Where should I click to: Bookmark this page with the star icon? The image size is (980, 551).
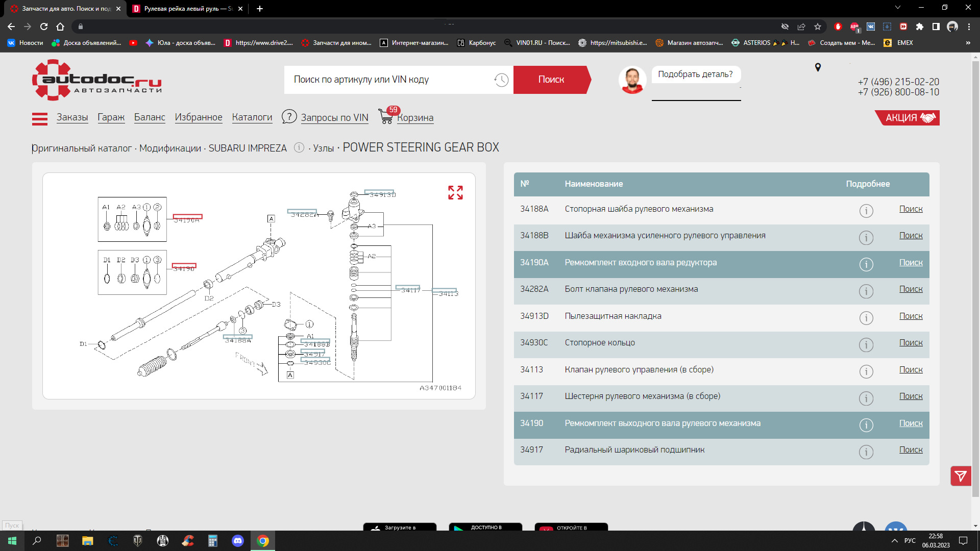pyautogui.click(x=818, y=27)
